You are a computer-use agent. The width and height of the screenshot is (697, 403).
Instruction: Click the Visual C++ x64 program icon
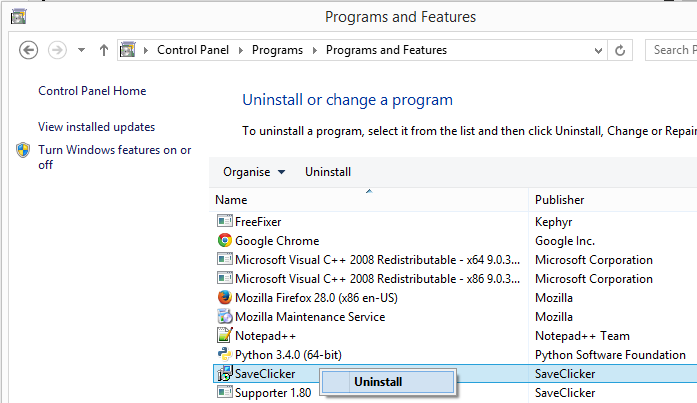click(225, 259)
